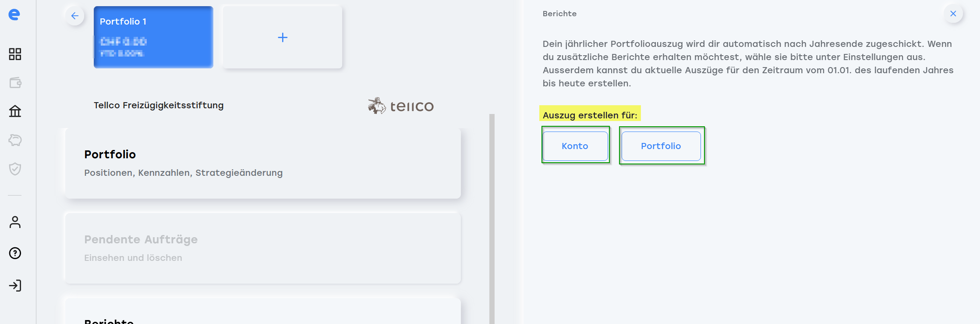Select the Portfolio 1 card
The width and height of the screenshot is (980, 324).
tap(153, 37)
